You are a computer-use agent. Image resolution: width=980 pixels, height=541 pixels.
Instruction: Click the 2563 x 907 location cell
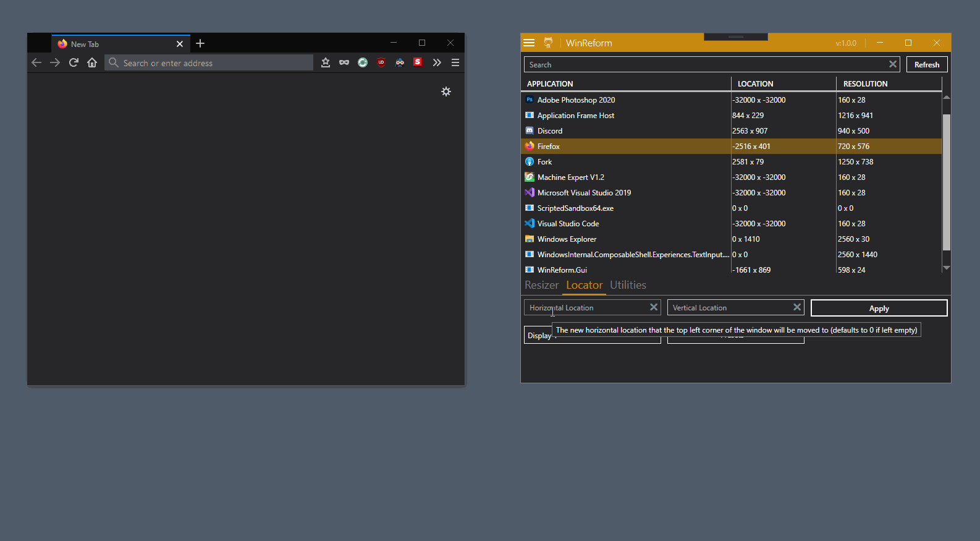pyautogui.click(x=750, y=130)
